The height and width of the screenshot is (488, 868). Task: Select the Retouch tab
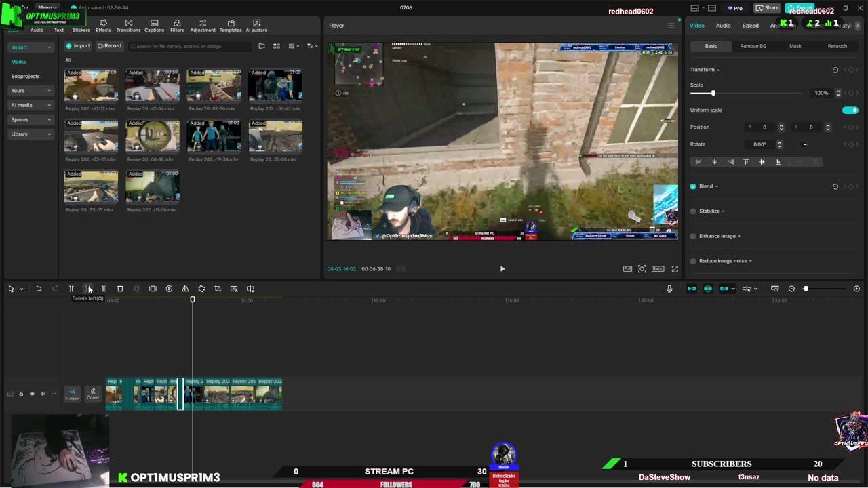click(837, 46)
